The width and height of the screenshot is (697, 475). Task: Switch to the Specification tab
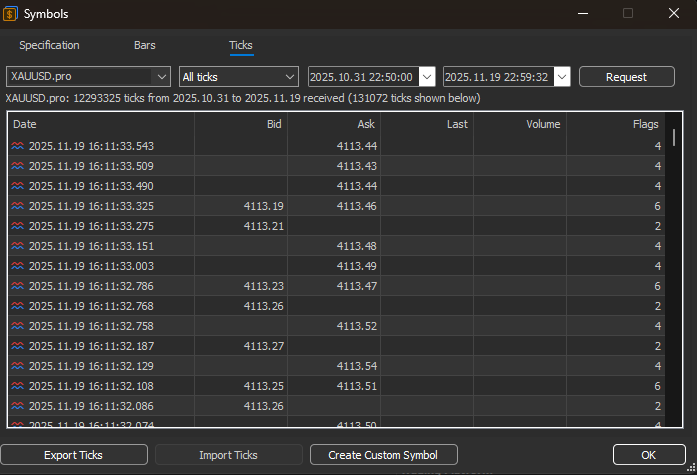49,45
